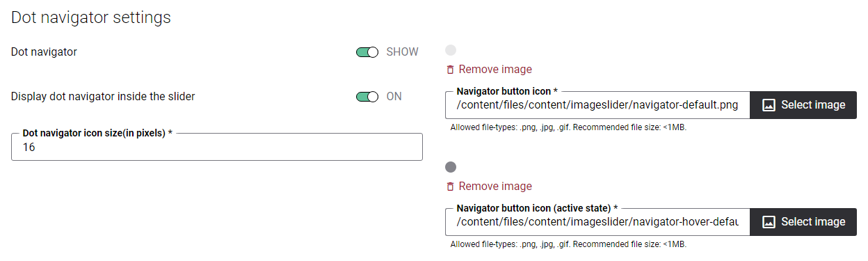Click Display dot navigator inside the slider label

tap(103, 97)
